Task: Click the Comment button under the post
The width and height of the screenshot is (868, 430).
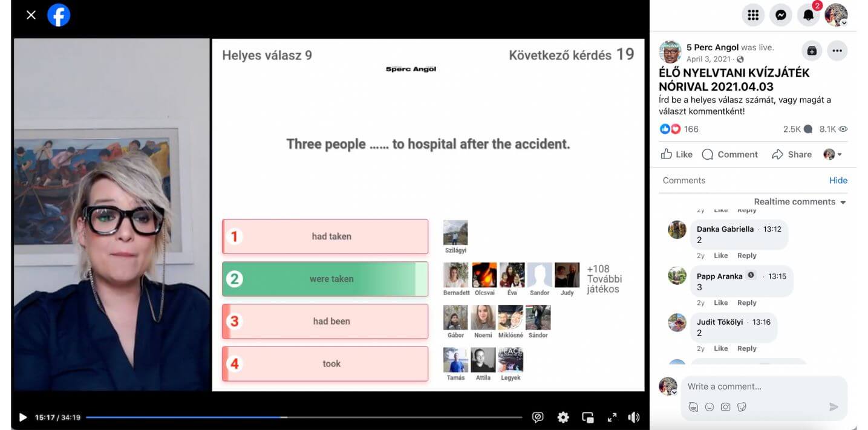Action: point(730,154)
